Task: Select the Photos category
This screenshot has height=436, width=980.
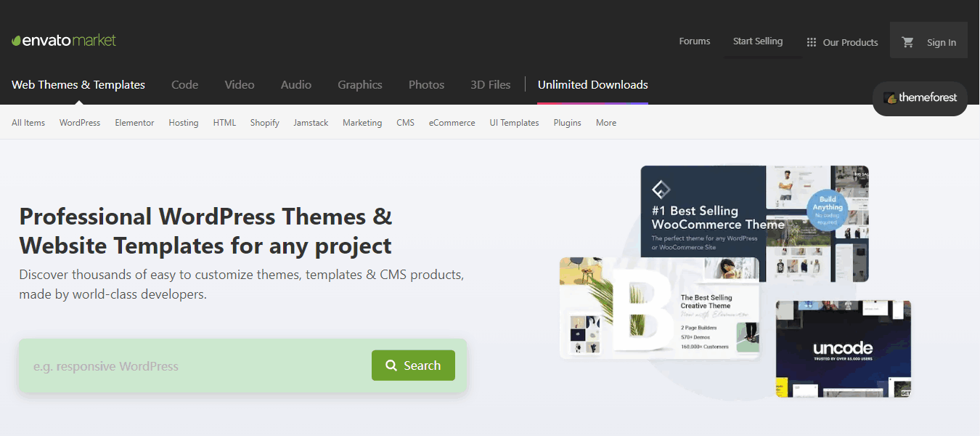Action: 426,85
